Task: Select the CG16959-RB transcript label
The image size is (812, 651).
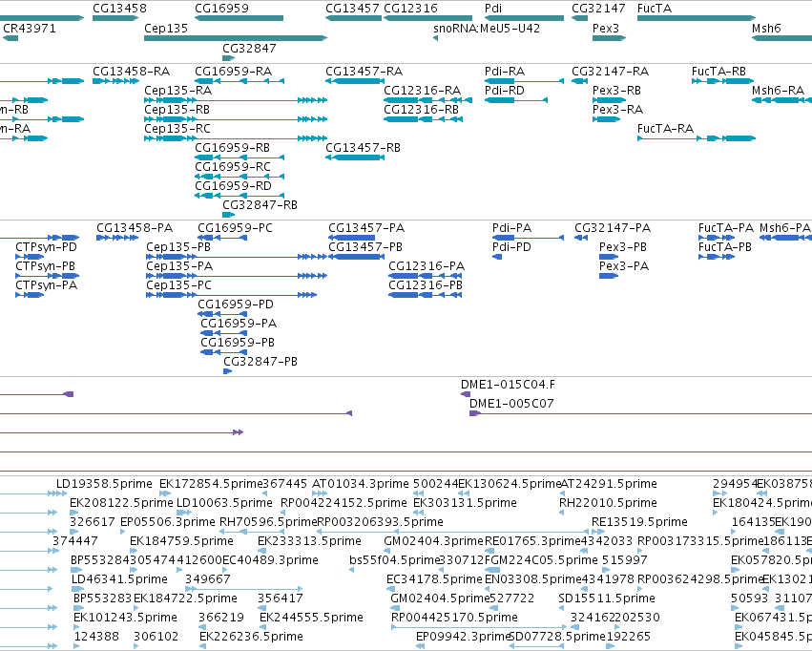Action: tap(232, 148)
